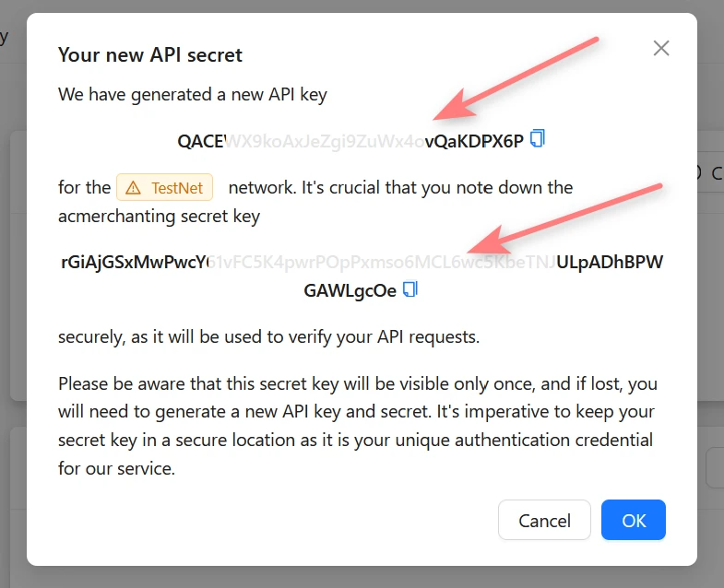Click the "Please be aware" warning paragraph
This screenshot has height=588, width=724.
[358, 426]
